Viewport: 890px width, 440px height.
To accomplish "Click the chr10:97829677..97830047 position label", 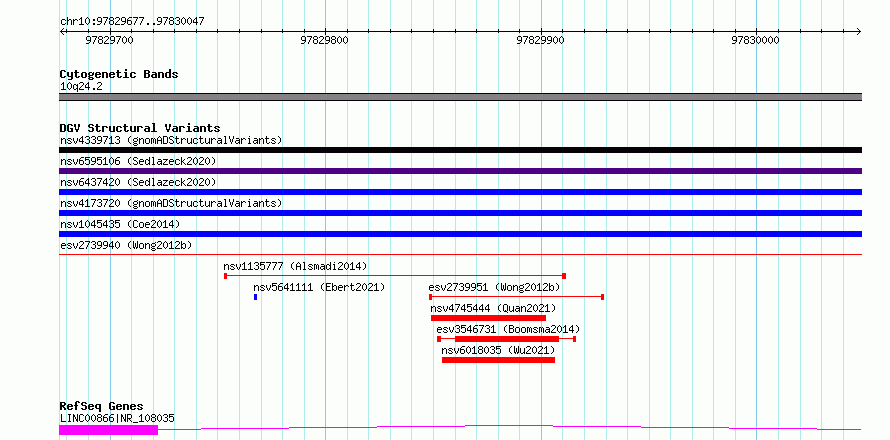I will tap(132, 21).
